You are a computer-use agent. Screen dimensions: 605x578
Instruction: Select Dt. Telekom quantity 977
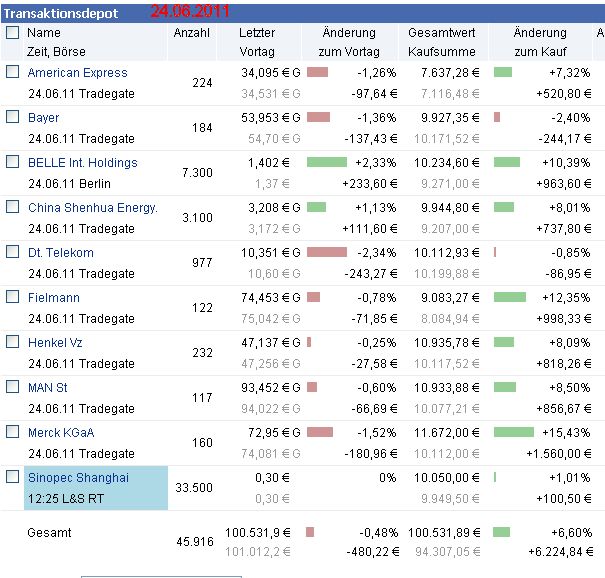(x=202, y=263)
